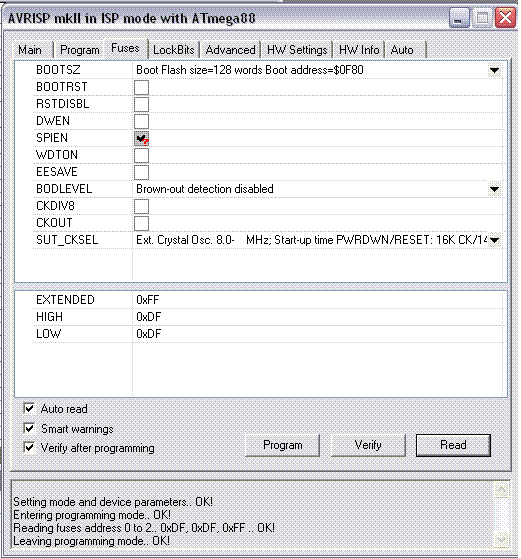Click the SPIEN label
The height and width of the screenshot is (558, 521).
click(52, 138)
